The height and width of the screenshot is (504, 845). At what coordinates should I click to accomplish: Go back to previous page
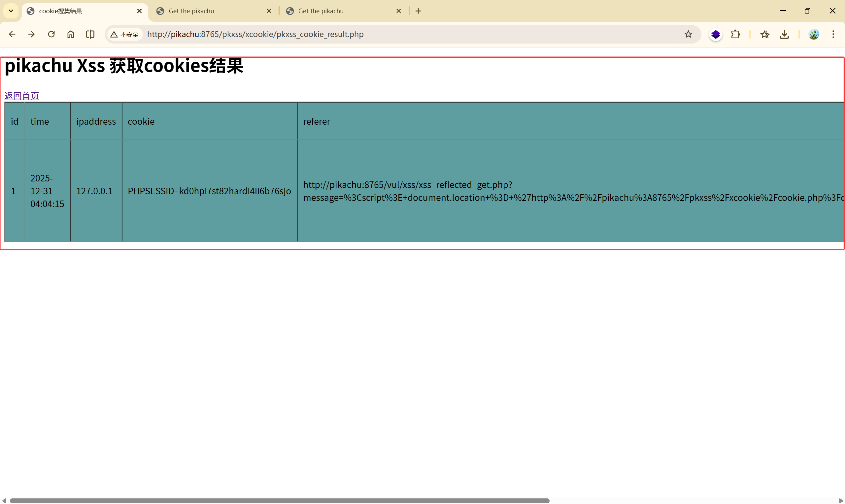tap(12, 34)
